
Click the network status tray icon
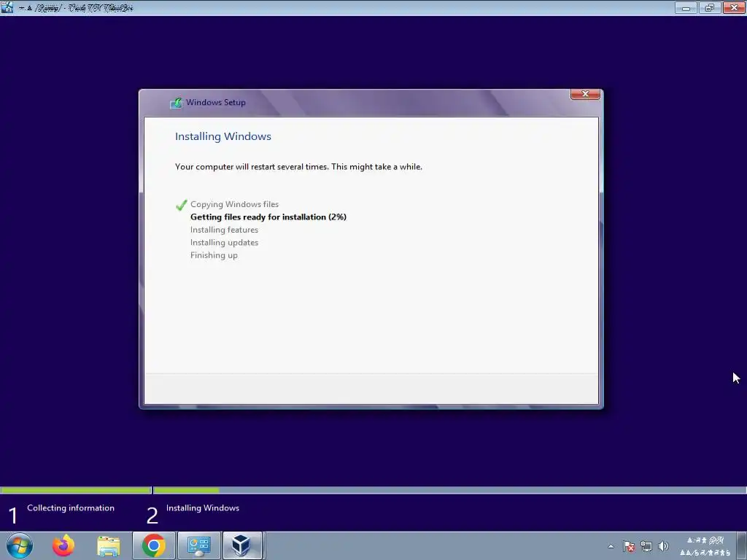coord(646,546)
